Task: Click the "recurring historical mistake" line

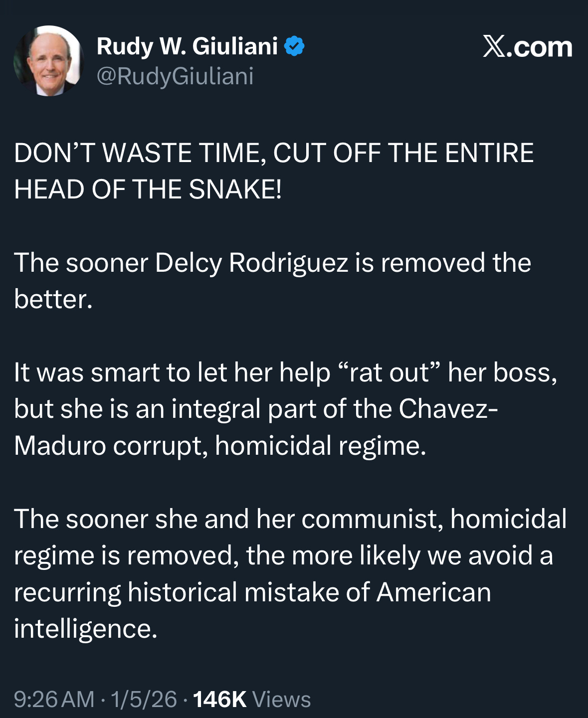Action: (x=252, y=592)
